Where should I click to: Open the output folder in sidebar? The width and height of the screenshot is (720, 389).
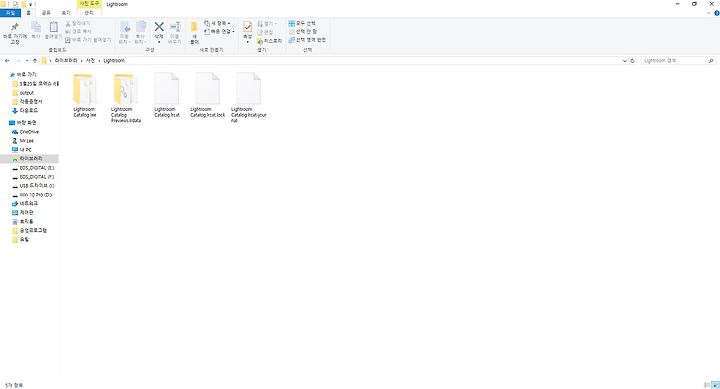pos(23,93)
